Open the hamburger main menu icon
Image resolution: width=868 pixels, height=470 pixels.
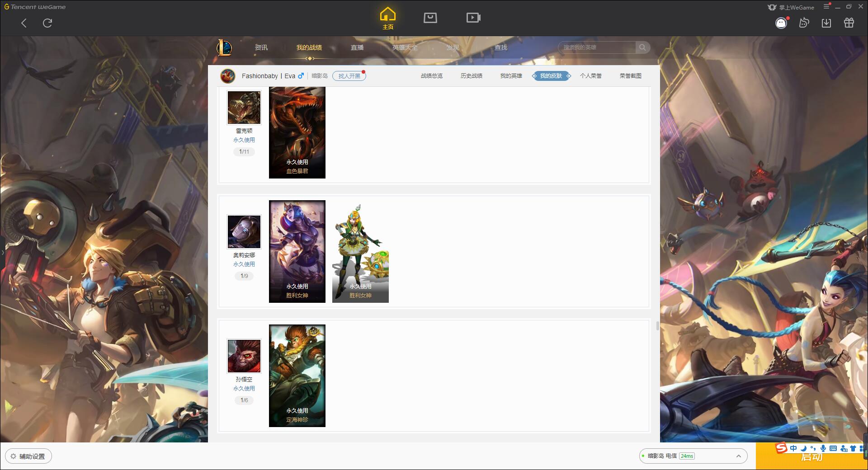pos(826,6)
